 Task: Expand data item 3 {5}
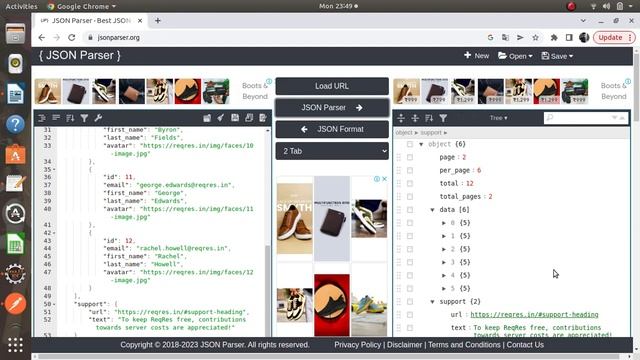(444, 262)
